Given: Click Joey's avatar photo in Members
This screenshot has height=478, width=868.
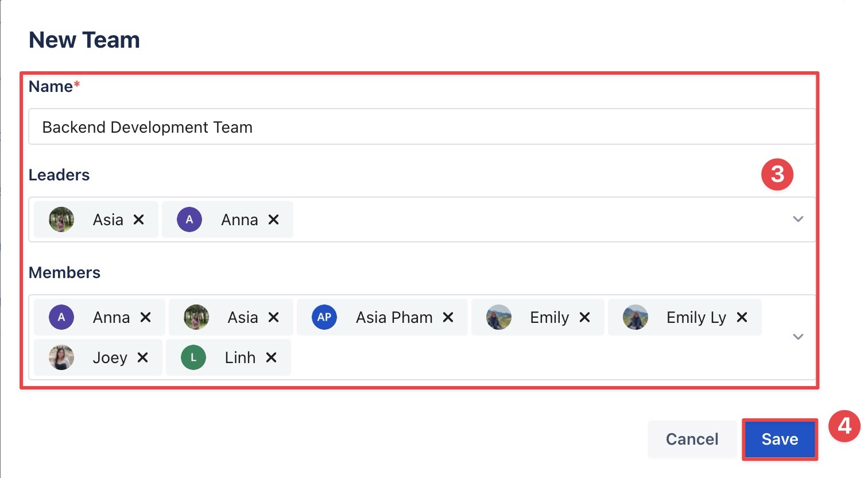Looking at the screenshot, I should pos(61,357).
